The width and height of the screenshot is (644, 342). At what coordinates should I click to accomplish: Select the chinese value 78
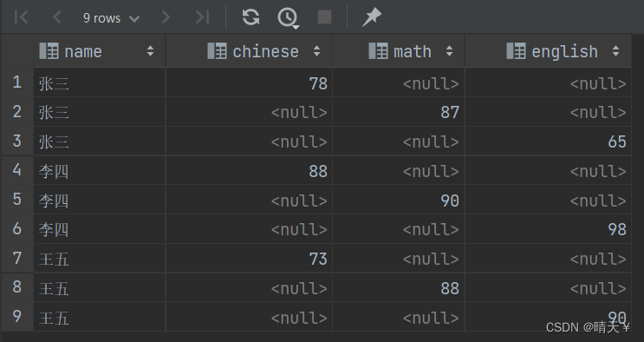(249, 82)
